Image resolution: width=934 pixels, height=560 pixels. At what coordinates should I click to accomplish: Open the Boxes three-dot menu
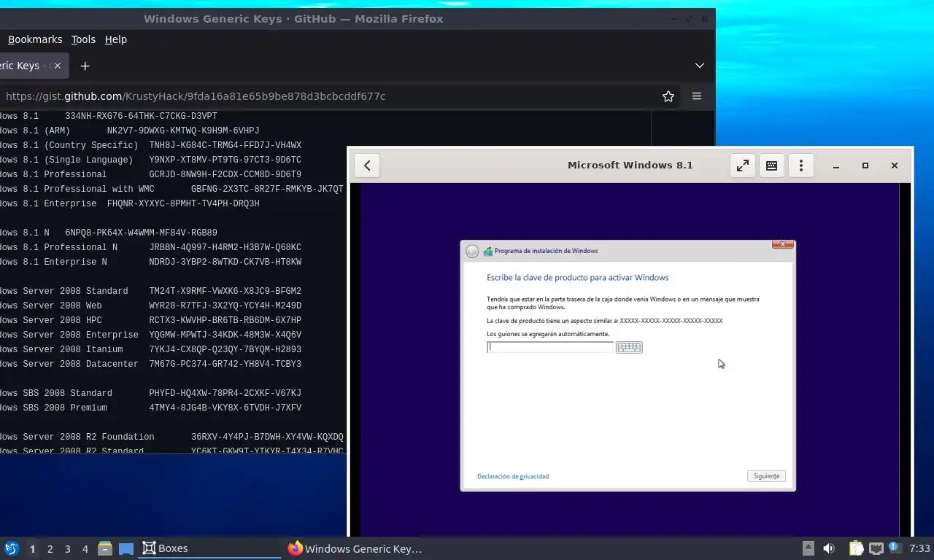click(800, 166)
